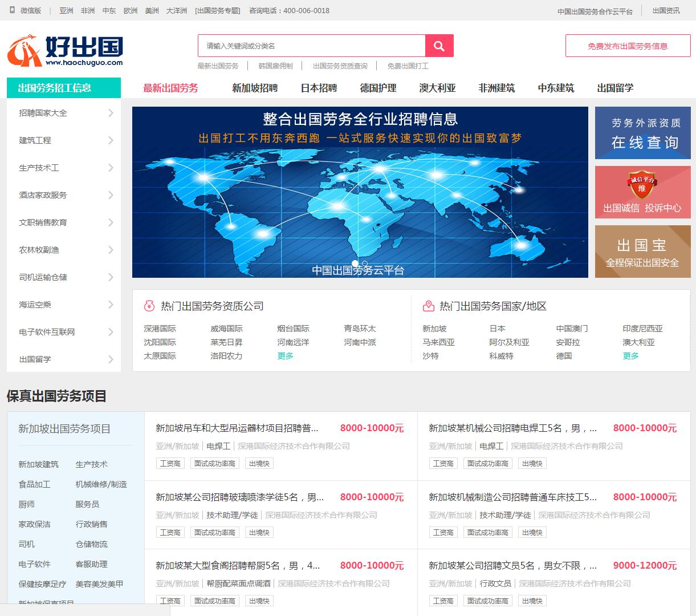Expand 出国留学 sidebar category arrow
Screen dimensions: 696x616
[111, 359]
